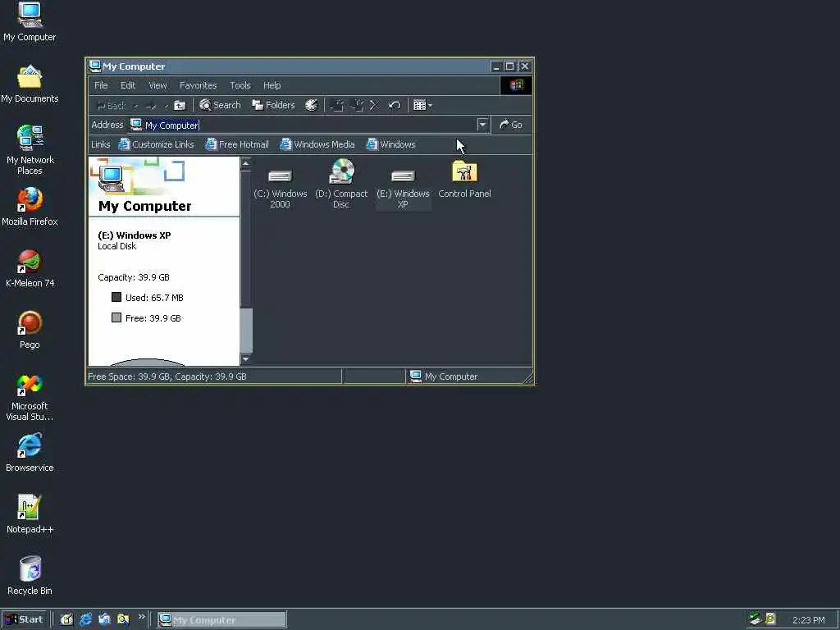The image size is (840, 630).
Task: Click the Back toolbar button
Action: coord(112,106)
